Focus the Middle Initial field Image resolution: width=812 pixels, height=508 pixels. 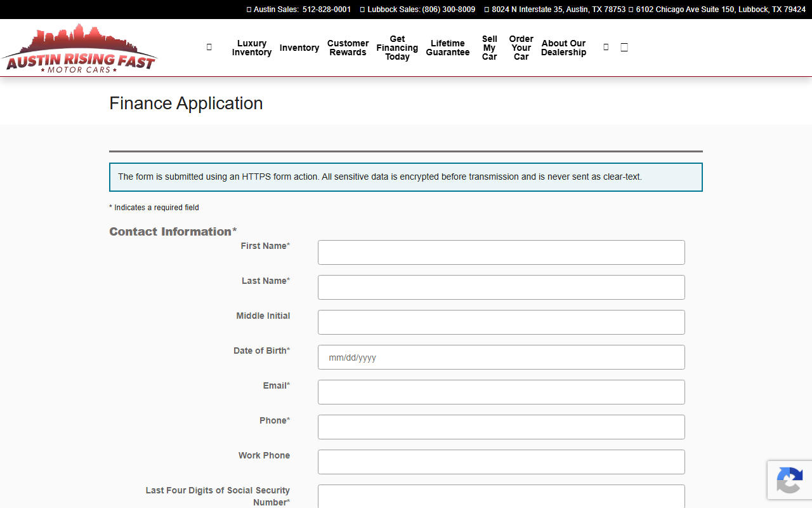(501, 322)
